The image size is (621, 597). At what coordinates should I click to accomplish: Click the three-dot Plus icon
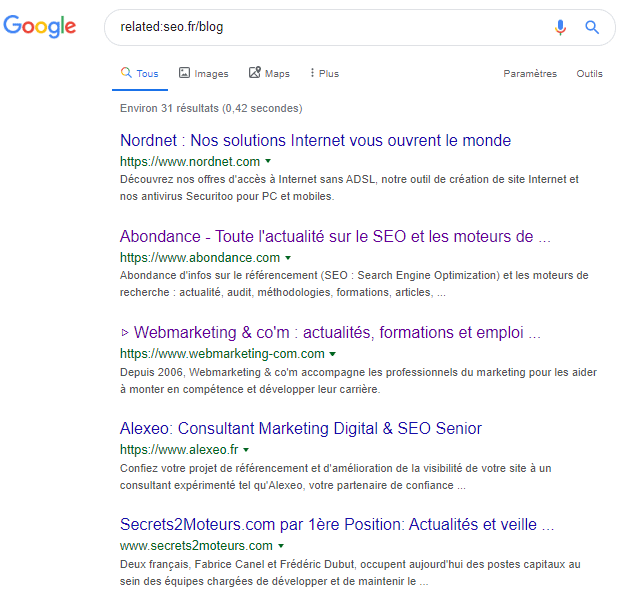[x=312, y=73]
